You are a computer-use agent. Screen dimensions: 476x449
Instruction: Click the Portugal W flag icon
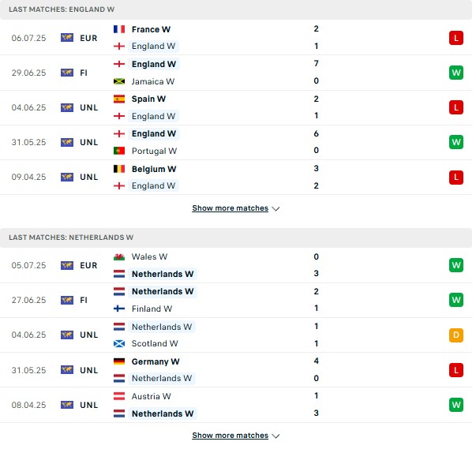tap(119, 151)
